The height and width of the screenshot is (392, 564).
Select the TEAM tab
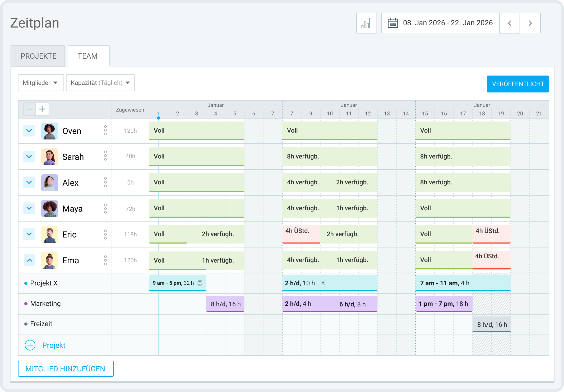(88, 56)
